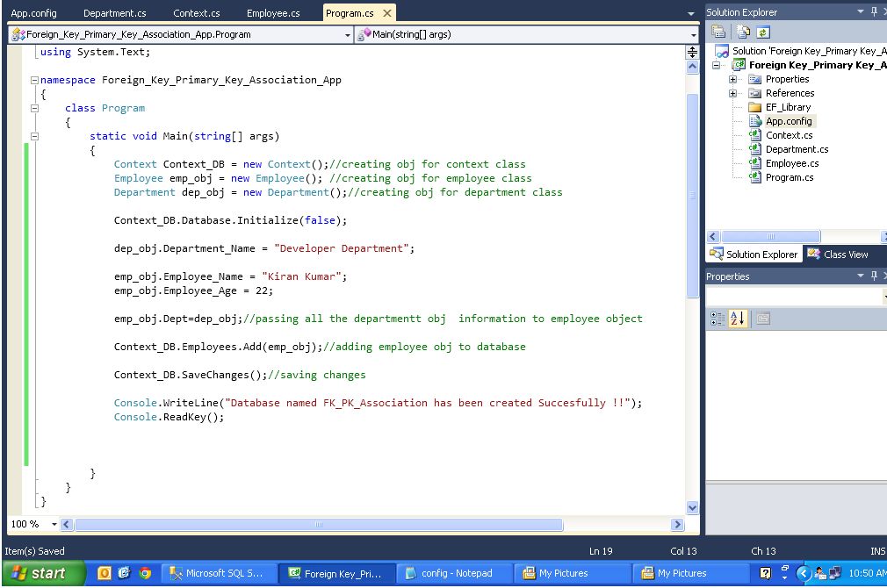Click the Foreign Key_Pri... taskbar button
887x588 pixels.
338,573
